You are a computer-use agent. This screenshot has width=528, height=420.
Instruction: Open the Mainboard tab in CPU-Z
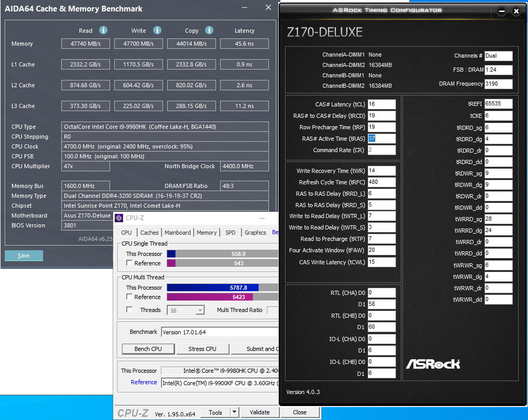point(178,233)
